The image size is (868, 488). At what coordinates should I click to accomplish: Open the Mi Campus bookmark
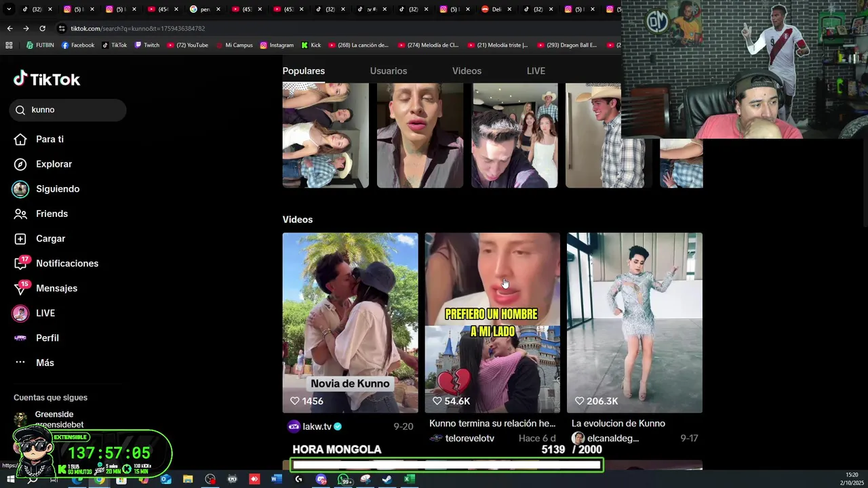235,45
